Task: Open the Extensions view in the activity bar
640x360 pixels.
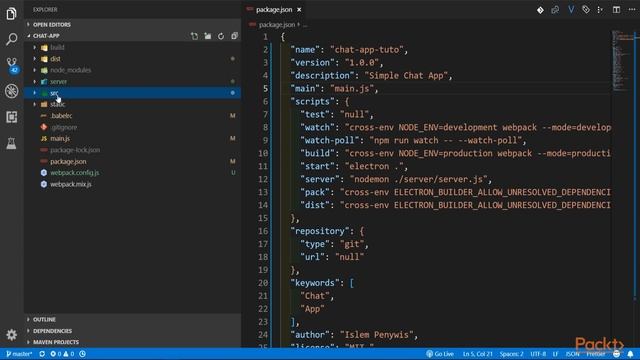Action: 11,117
